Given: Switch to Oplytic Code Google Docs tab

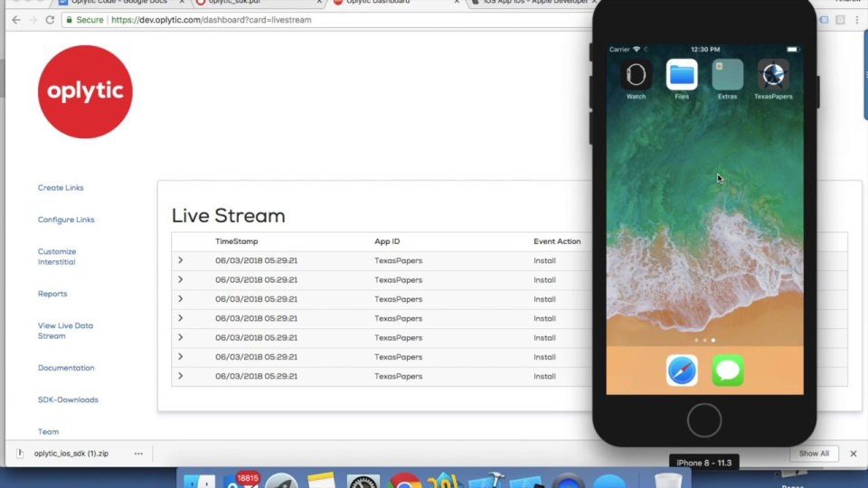Looking at the screenshot, I should click(x=119, y=2).
